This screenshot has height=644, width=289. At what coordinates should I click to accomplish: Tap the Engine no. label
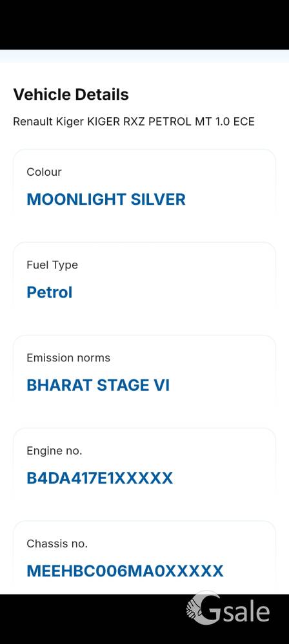click(x=54, y=451)
